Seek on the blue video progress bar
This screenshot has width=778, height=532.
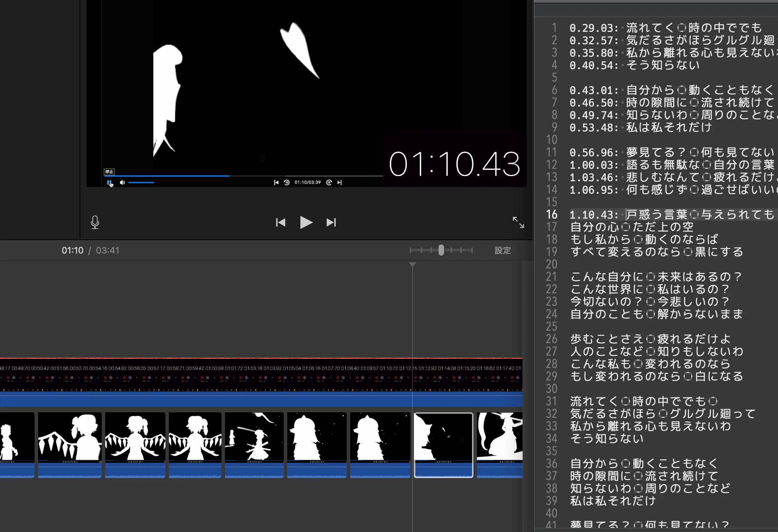point(243,176)
